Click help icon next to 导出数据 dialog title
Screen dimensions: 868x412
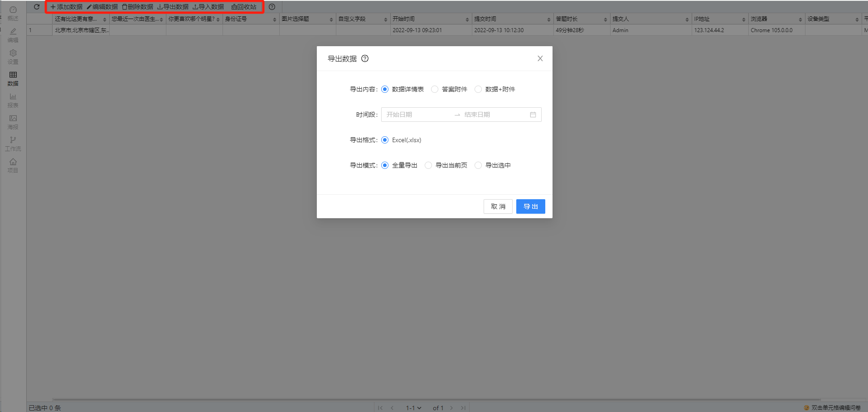click(365, 58)
